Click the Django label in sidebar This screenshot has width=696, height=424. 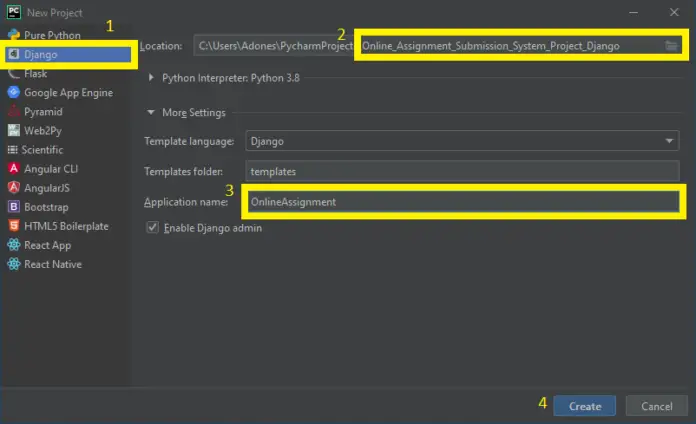click(40, 54)
